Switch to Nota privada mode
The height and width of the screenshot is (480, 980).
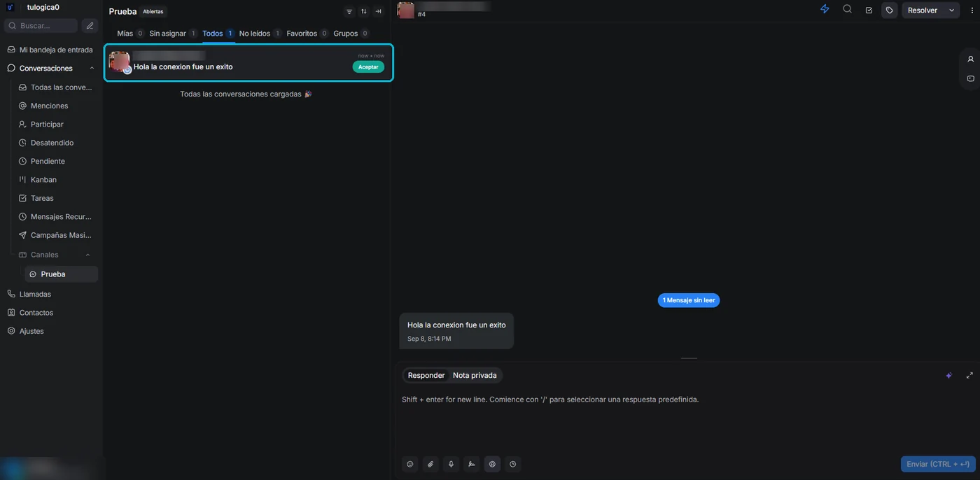[475, 376]
